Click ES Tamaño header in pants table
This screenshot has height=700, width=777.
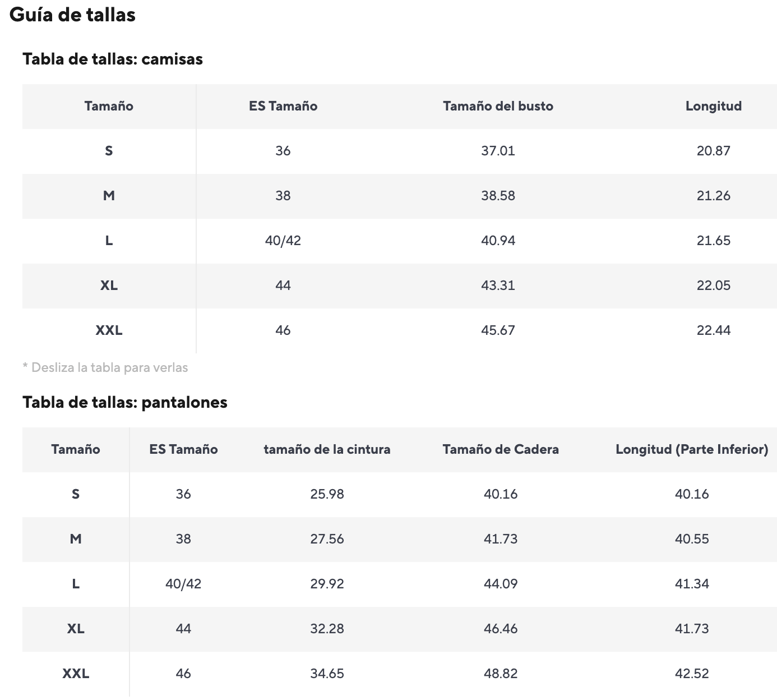183,449
